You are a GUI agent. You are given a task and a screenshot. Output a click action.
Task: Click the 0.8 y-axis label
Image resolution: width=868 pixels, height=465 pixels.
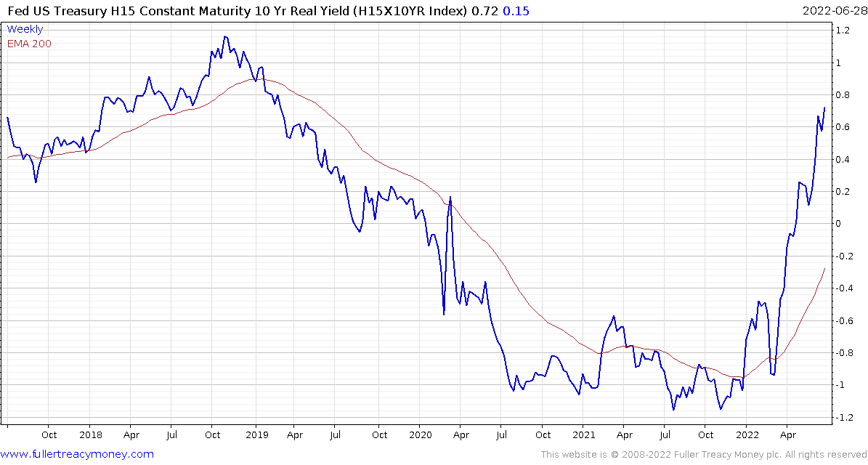coord(843,95)
